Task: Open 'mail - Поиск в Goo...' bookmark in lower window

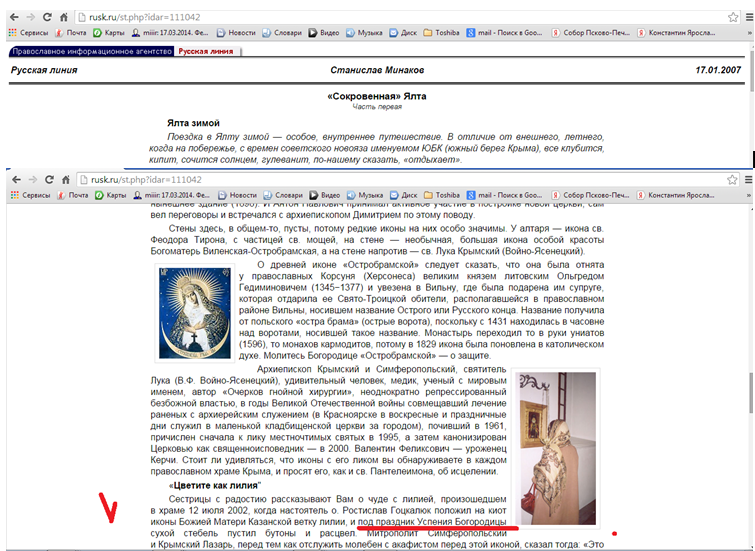Action: (504, 195)
